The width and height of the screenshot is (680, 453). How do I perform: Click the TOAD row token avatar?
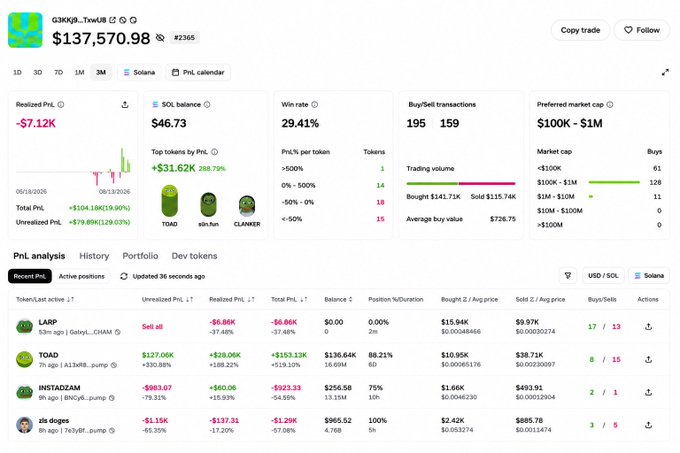[x=25, y=359]
